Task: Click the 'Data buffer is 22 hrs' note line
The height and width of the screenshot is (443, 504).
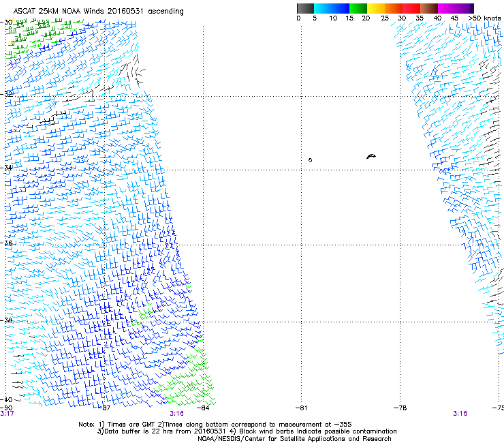Action: [247, 431]
